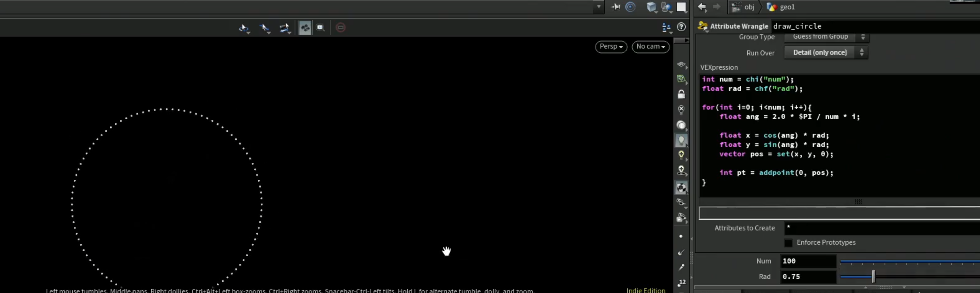Click the Num value field
Viewport: 980px width, 293px height.
click(x=808, y=261)
